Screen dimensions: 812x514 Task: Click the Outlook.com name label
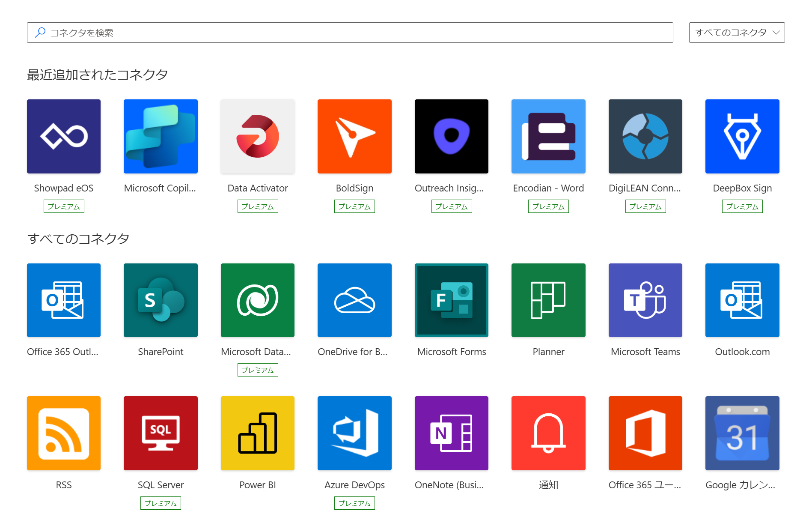742,352
